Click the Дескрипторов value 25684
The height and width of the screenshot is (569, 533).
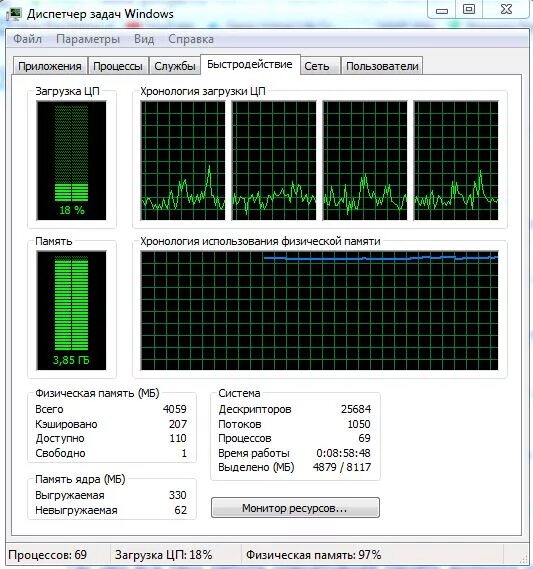pos(356,409)
